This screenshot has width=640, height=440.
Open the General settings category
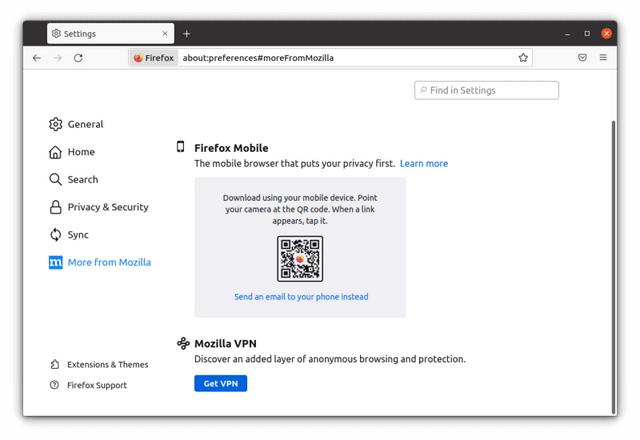[x=76, y=124]
